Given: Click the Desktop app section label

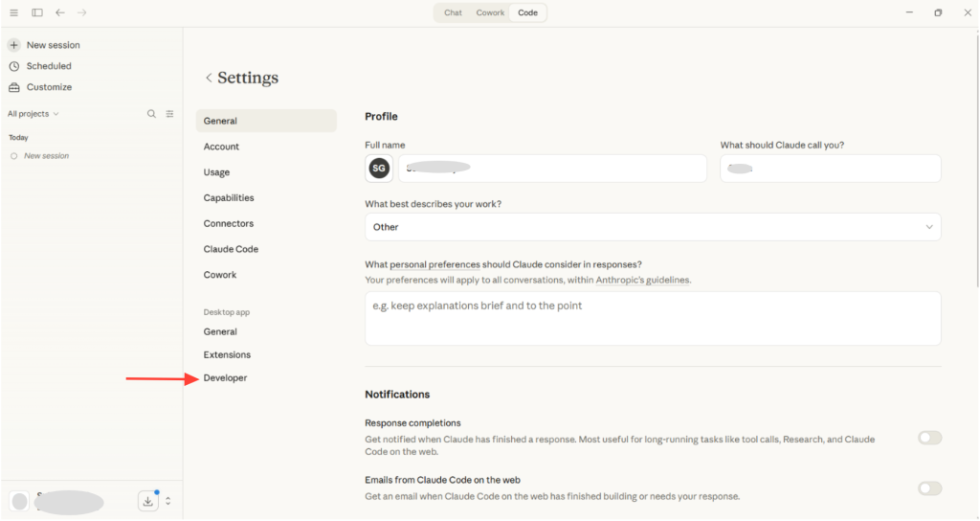Looking at the screenshot, I should pos(226,312).
